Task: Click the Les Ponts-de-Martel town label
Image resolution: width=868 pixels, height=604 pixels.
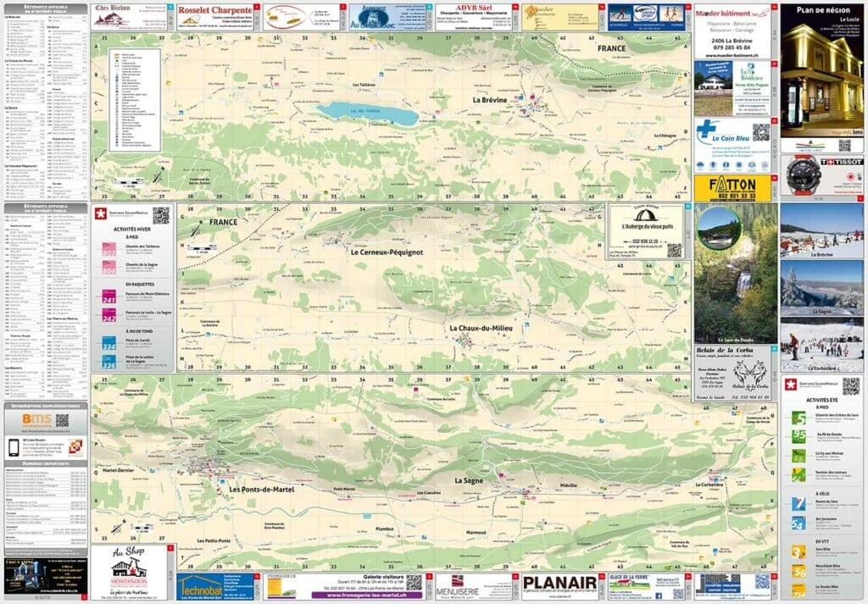Action: 262,490
